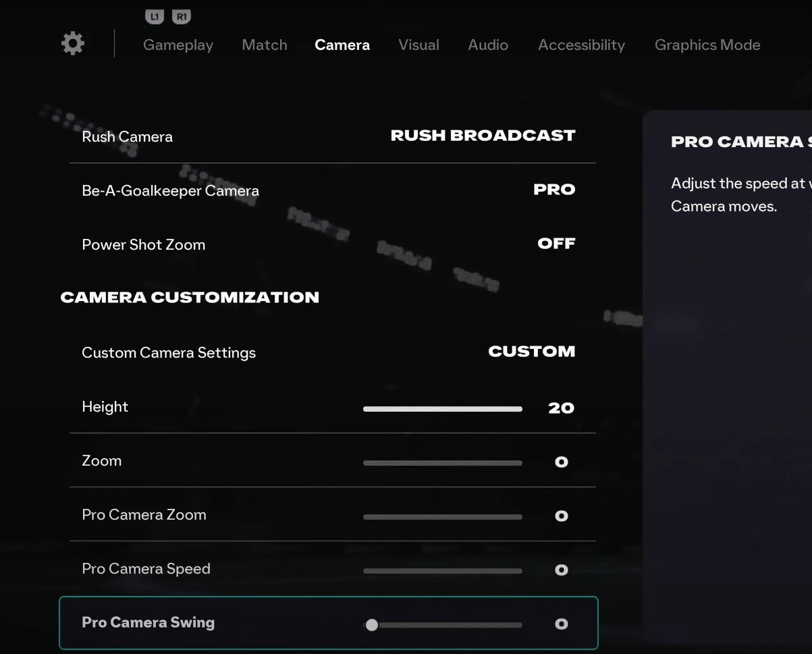This screenshot has height=654, width=812.
Task: Click the L1 bumper button icon
Action: click(155, 16)
